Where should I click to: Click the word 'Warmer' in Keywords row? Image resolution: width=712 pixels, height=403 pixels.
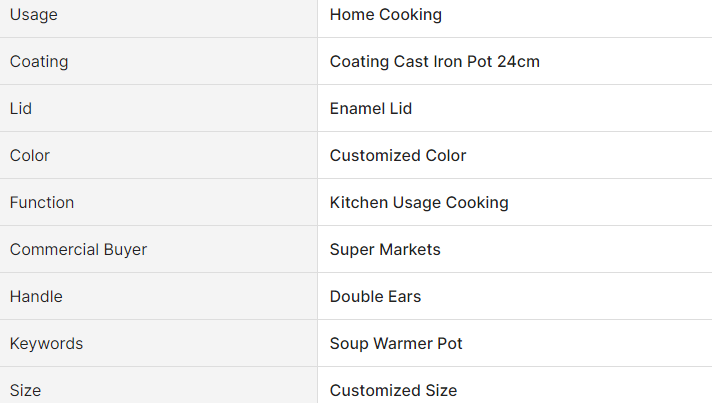pyautogui.click(x=402, y=343)
